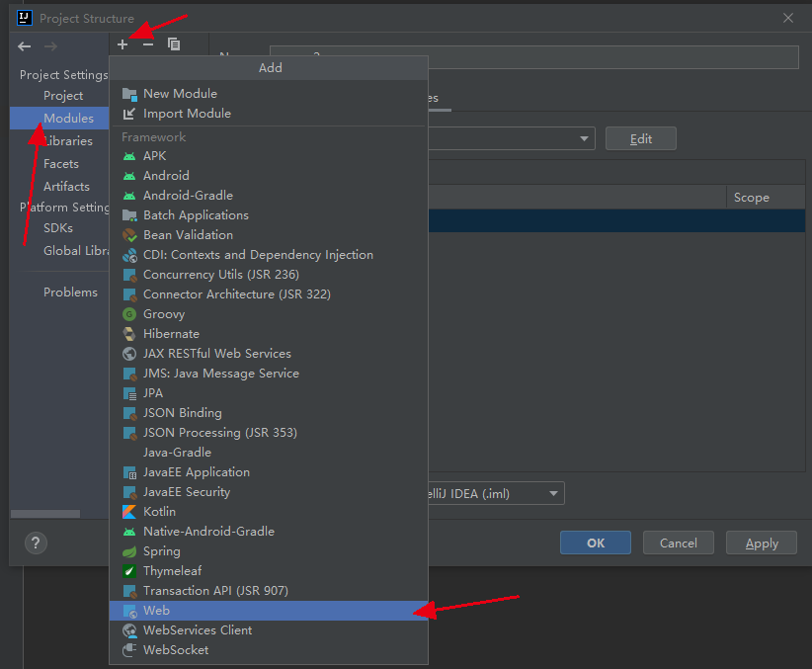The width and height of the screenshot is (812, 669).
Task: Select Native-Android-Gradle entry
Action: (269, 532)
